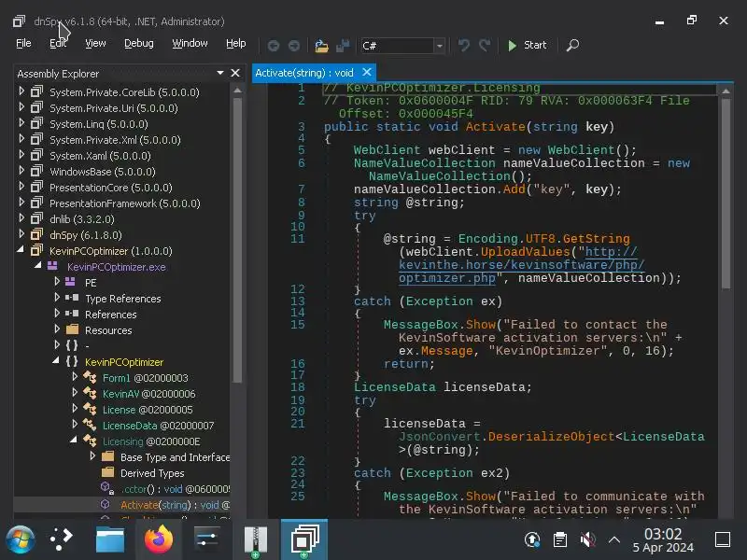Click the License class icon
This screenshot has width=747, height=560.
pyautogui.click(x=90, y=409)
